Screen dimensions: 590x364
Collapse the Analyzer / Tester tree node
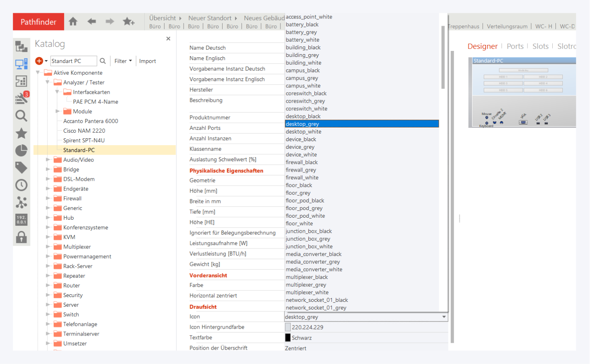coord(48,83)
